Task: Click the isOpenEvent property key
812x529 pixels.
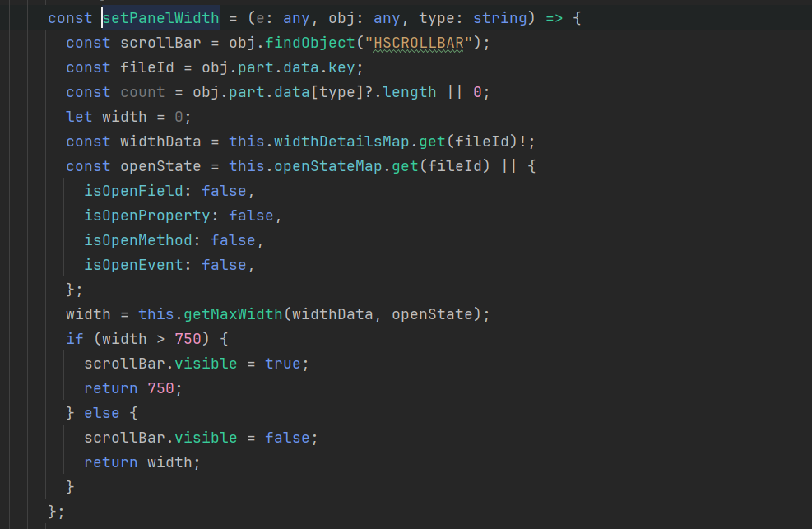Action: click(x=133, y=265)
